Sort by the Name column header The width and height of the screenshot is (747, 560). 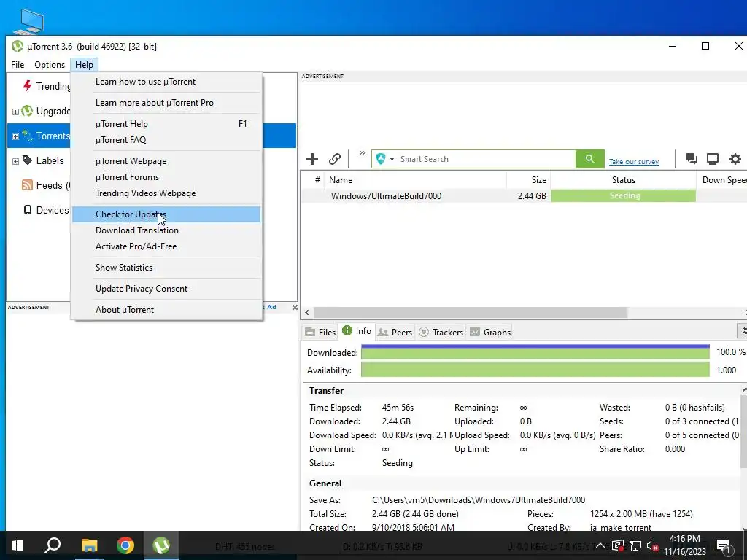[x=415, y=180]
